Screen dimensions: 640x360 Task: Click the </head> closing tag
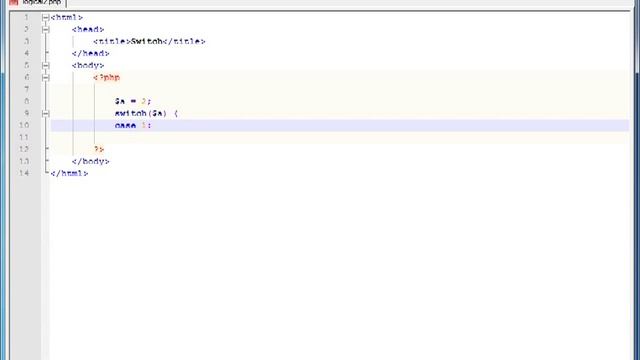click(91, 53)
